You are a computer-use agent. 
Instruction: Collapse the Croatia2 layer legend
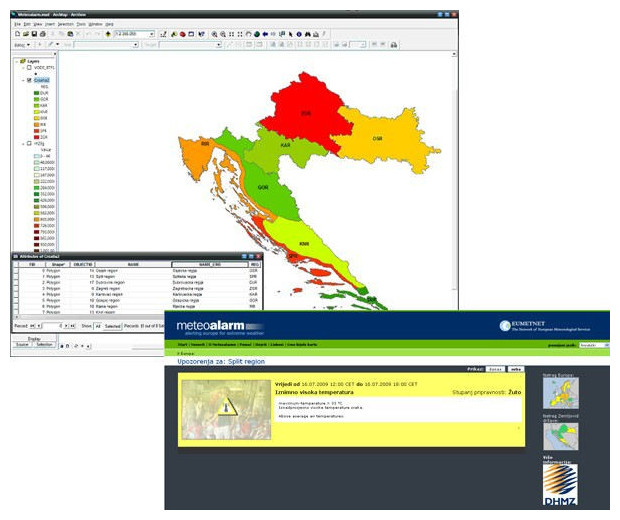pyautogui.click(x=23, y=80)
